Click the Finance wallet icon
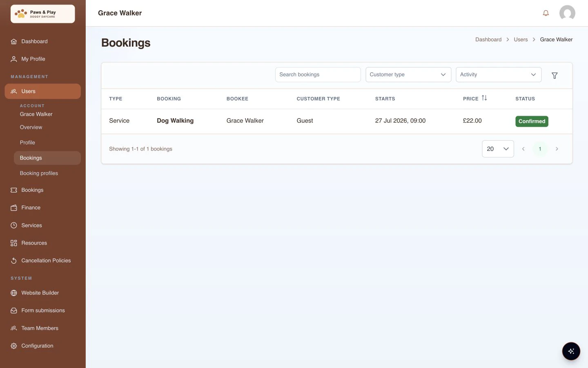This screenshot has height=368, width=588. click(x=14, y=208)
